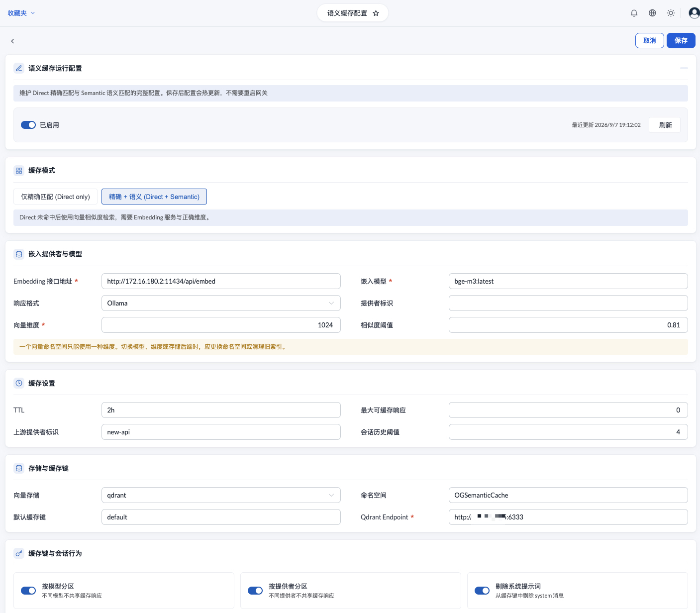Go back with the left arrow
The image size is (700, 613).
coord(12,41)
